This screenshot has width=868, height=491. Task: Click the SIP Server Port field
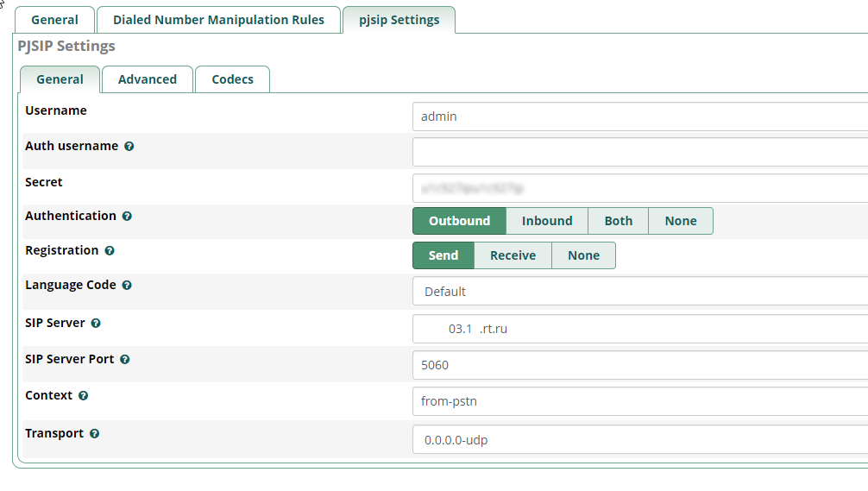click(x=638, y=365)
